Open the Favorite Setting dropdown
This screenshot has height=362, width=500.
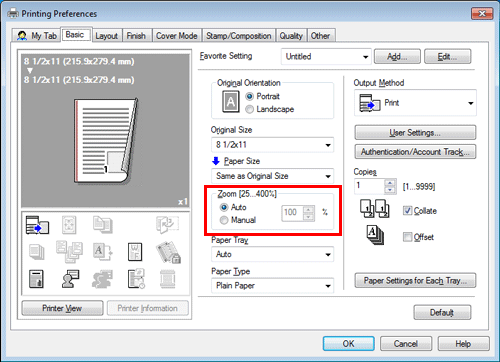tap(326, 57)
